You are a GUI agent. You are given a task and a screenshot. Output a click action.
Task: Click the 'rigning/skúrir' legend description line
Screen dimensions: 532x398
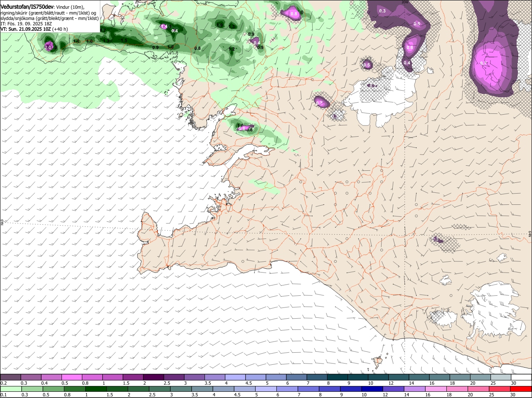[x=49, y=13]
